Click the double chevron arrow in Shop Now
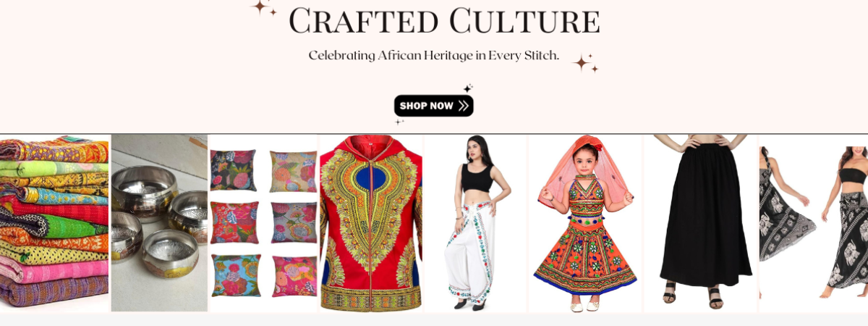 coord(464,106)
